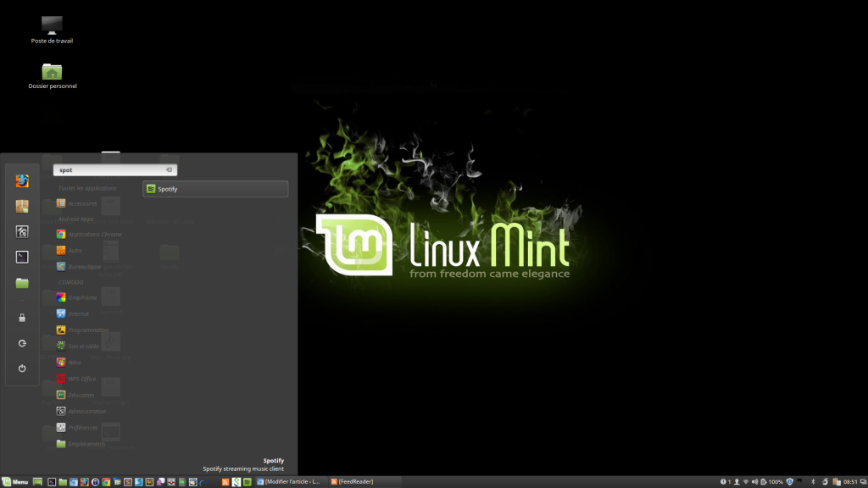Open the file manager from the menu sidebar
868x488 pixels.
coord(21,282)
